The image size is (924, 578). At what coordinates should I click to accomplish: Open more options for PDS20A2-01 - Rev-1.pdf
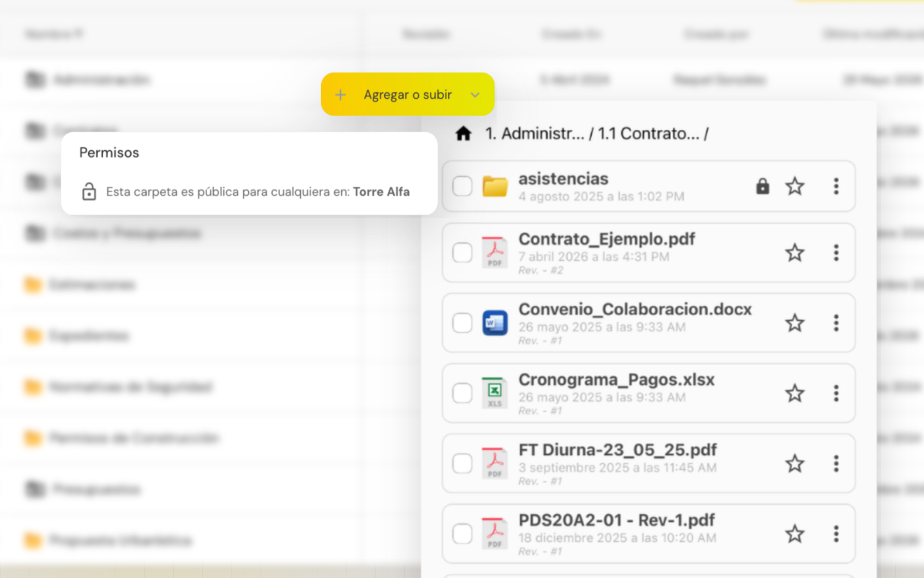(x=836, y=533)
